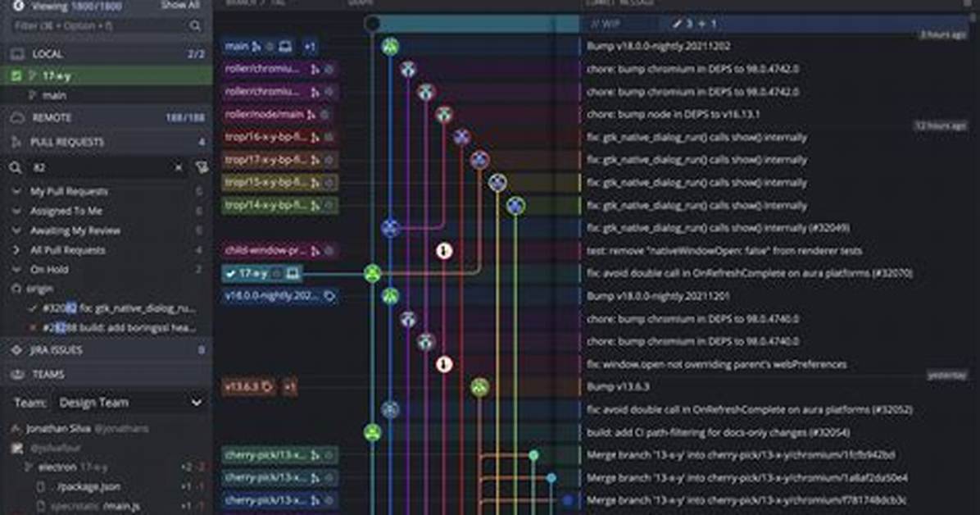Click the tag icon on the v13.6.3 label

coord(267,387)
